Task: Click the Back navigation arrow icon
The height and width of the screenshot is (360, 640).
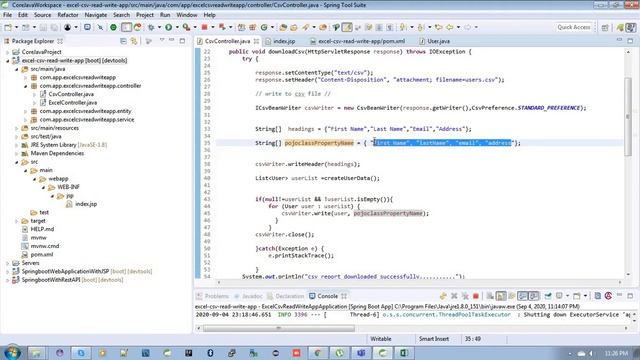Action: pos(449,27)
